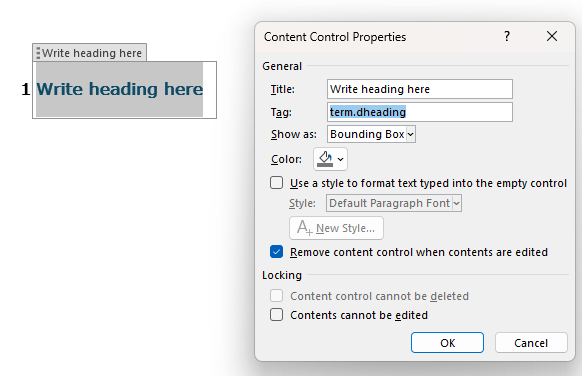The height and width of the screenshot is (376, 582).
Task: Open the Style Default Paragraph Font dropdown
Action: [394, 203]
